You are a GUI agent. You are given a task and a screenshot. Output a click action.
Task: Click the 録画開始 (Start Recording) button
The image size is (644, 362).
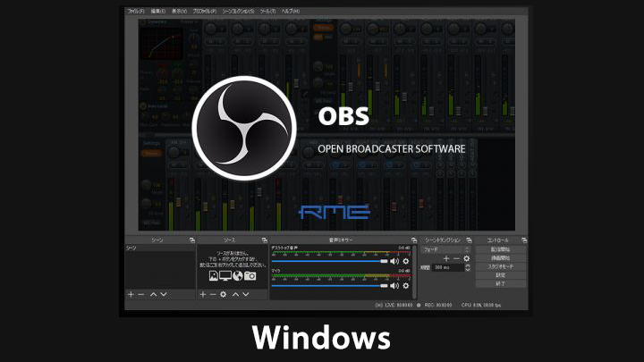click(501, 258)
